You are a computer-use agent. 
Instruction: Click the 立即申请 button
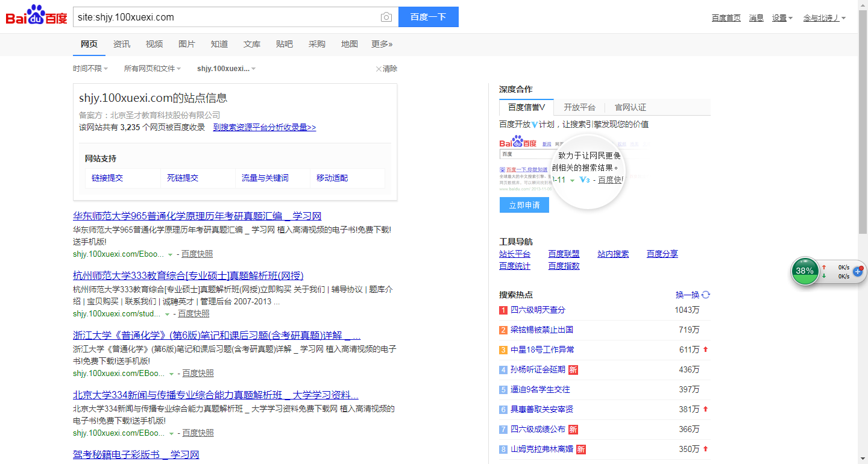pos(524,205)
